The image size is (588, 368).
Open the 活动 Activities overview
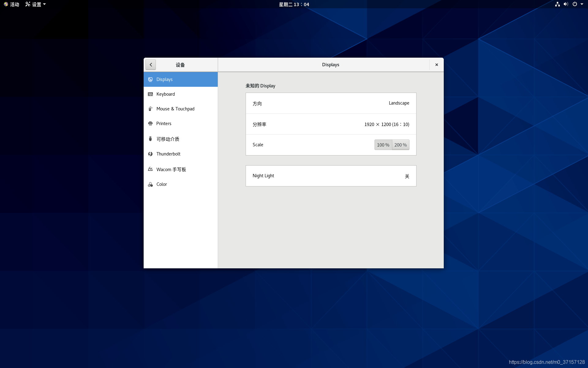coord(12,4)
